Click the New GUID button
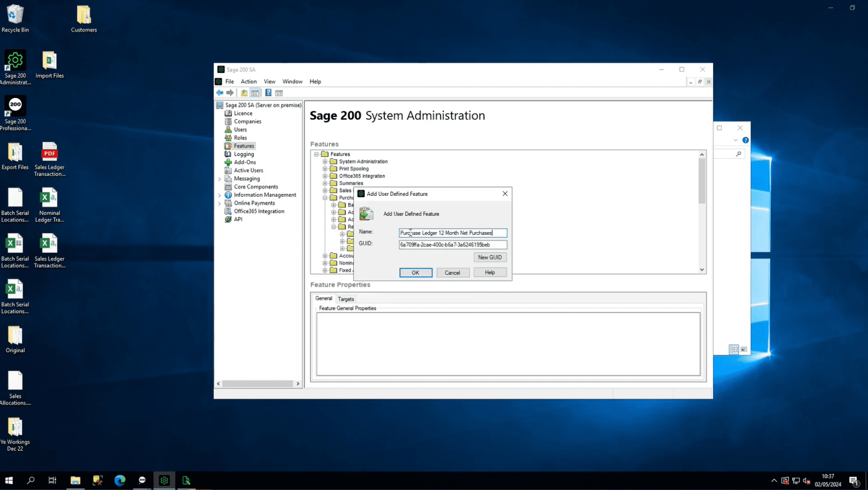This screenshot has height=490, width=868. 489,258
